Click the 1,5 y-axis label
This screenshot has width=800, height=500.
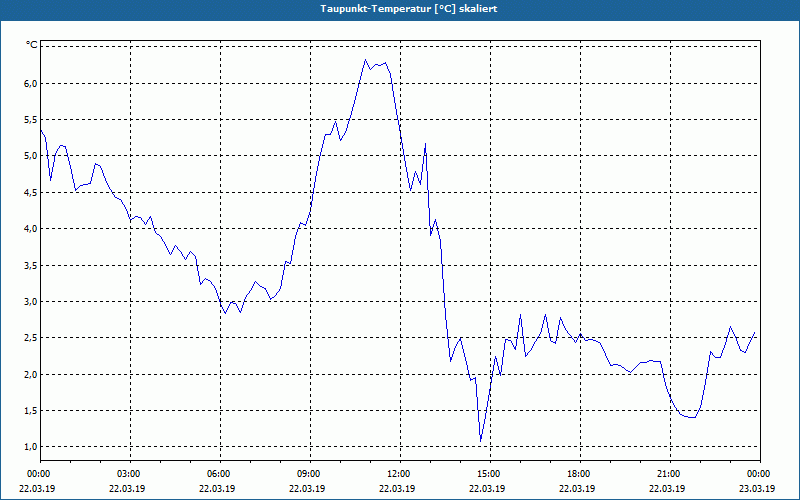[x=31, y=411]
